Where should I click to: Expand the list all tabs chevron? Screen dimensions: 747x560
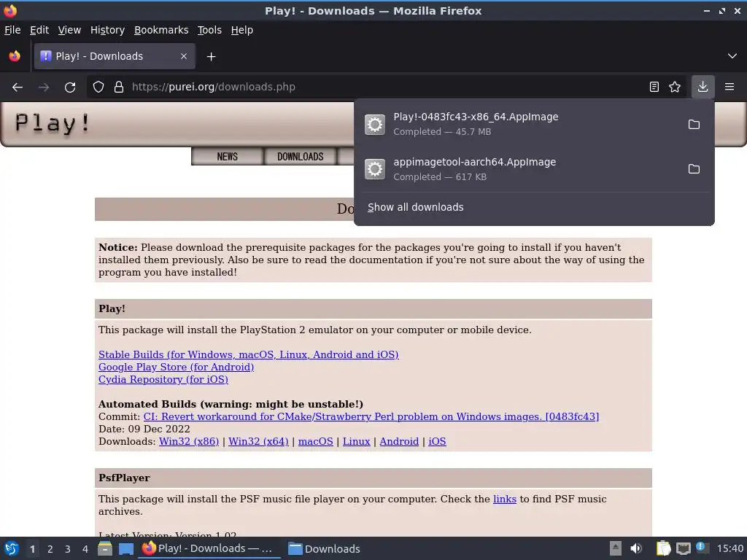point(732,56)
